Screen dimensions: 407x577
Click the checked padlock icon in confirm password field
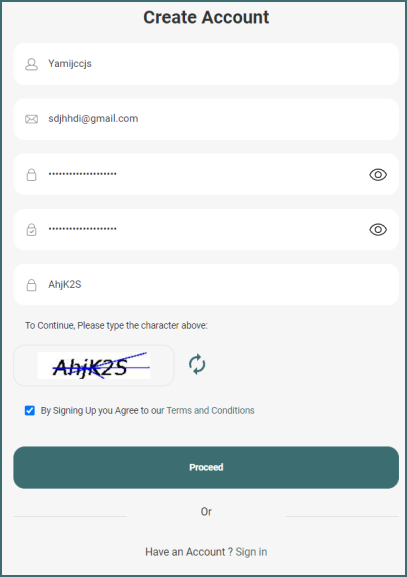[31, 230]
